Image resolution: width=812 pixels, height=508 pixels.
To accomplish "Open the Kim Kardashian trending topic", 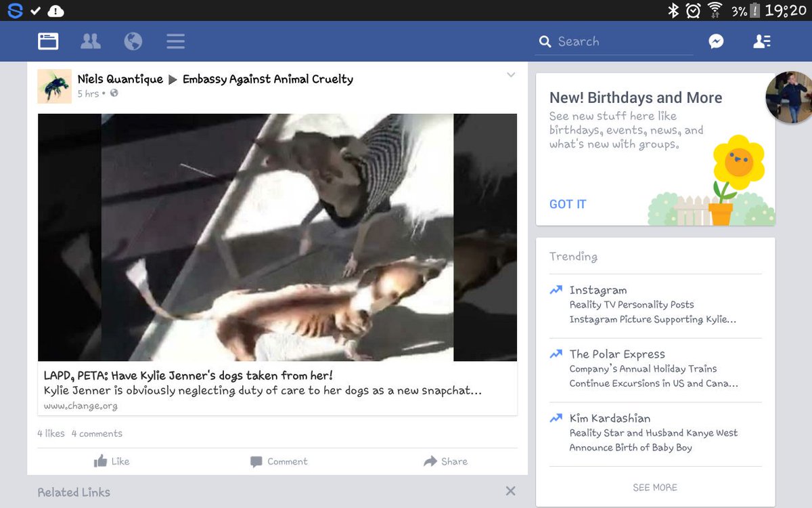I will [x=655, y=433].
